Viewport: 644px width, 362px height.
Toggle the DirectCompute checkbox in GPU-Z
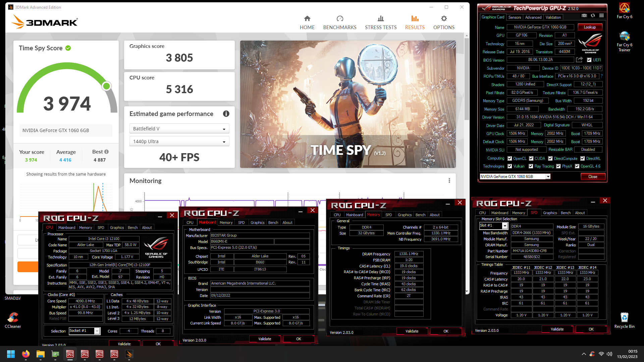pyautogui.click(x=550, y=159)
